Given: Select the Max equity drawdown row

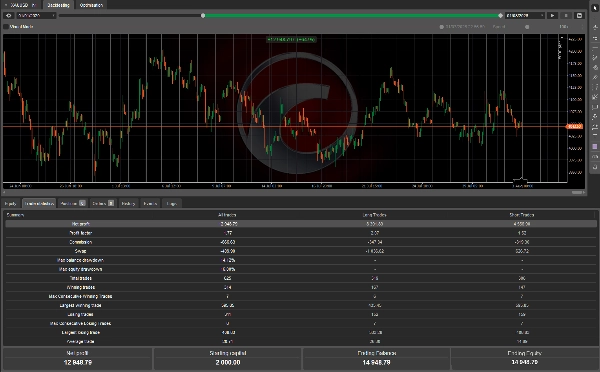Looking at the screenshot, I should [301, 269].
